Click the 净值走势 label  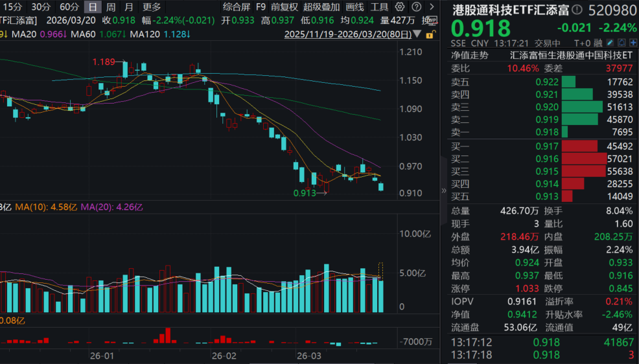[470, 55]
